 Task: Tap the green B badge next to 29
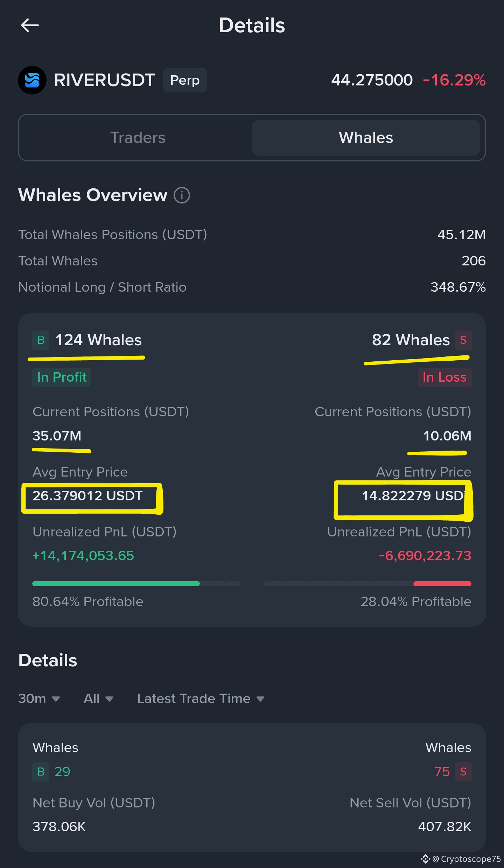point(41,772)
